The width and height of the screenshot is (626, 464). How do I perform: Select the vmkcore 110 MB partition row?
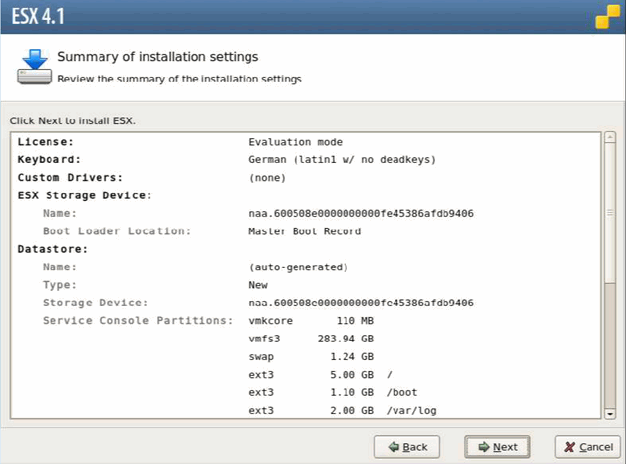point(310,321)
